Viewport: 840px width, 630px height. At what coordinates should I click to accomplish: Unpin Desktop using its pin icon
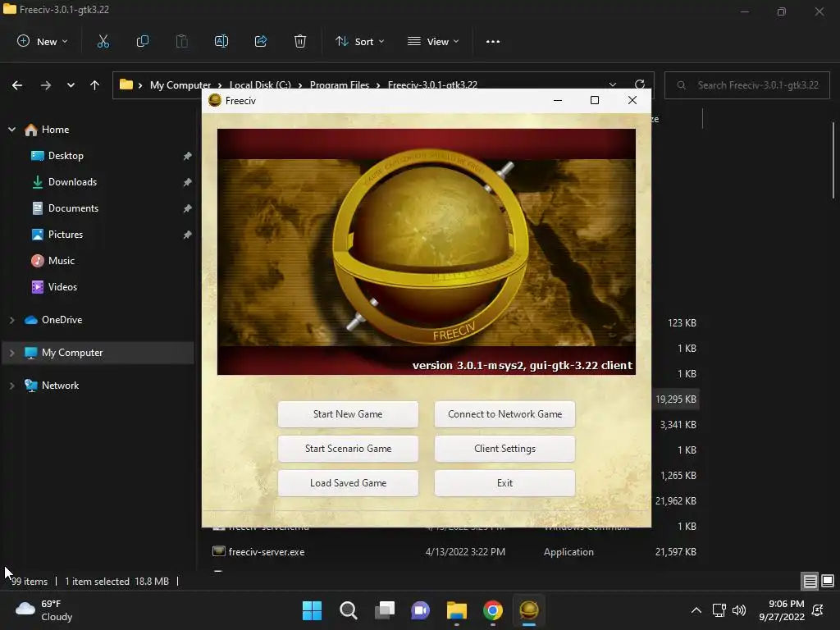pos(187,156)
